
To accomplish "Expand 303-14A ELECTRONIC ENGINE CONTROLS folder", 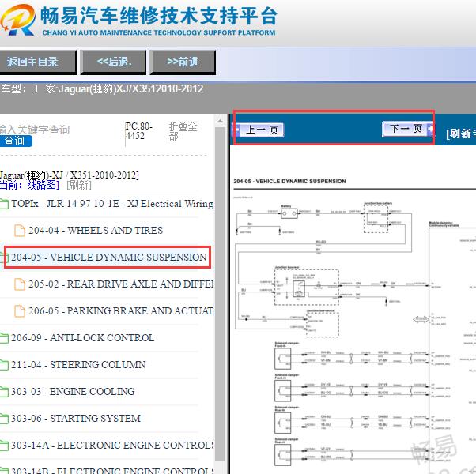I will point(112,446).
